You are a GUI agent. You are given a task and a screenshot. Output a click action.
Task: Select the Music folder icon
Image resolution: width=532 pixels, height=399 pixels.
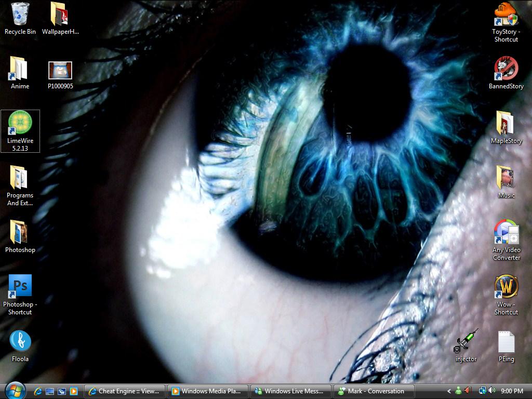coord(505,178)
